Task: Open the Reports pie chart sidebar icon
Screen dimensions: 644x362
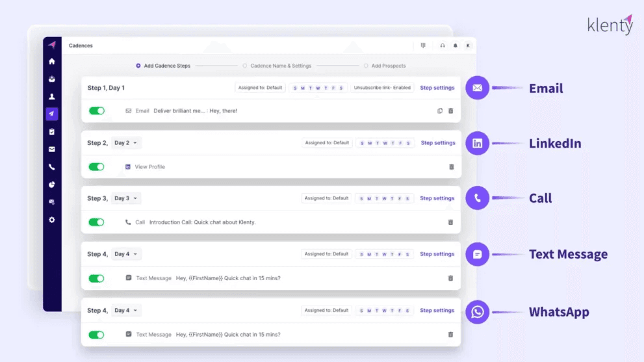Action: point(52,185)
